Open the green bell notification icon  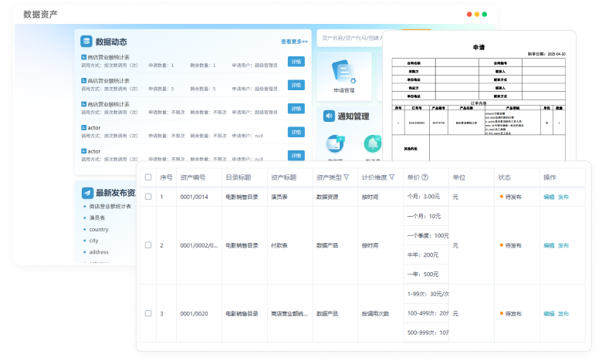373,143
